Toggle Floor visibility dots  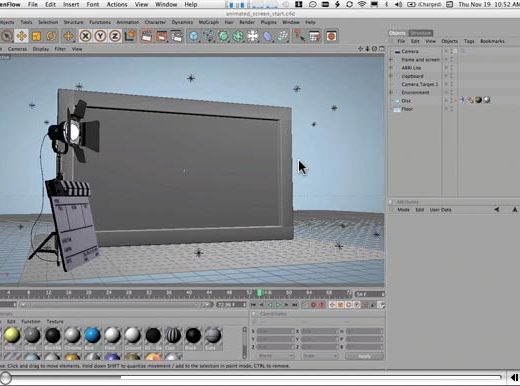tap(452, 109)
